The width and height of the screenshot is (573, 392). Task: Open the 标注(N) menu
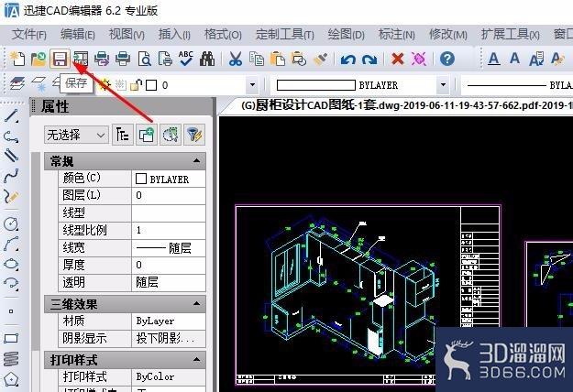[x=396, y=35]
